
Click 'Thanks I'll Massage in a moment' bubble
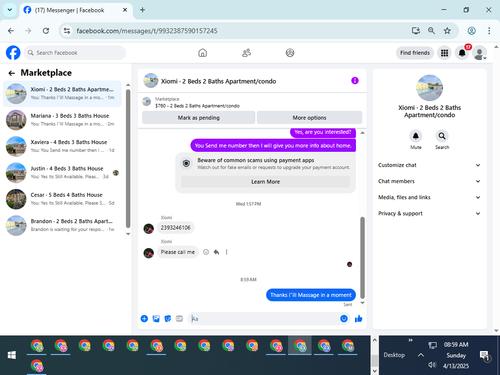coord(311,295)
